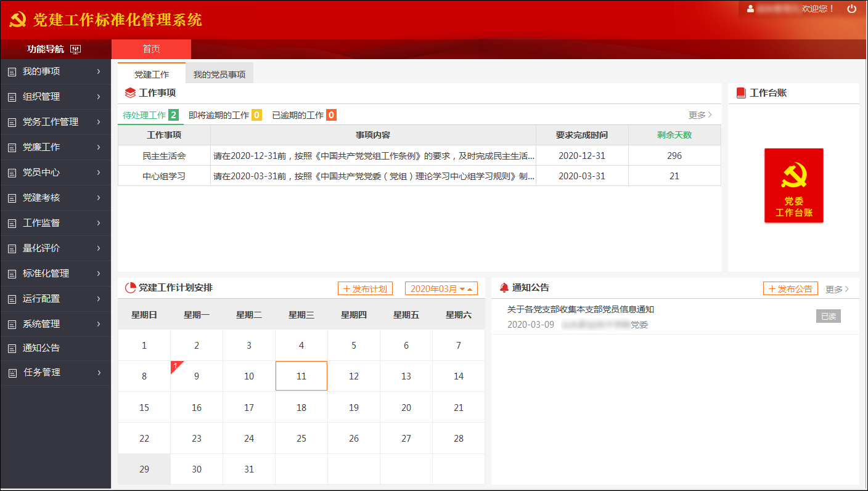Click the 剩余天数 column header
The width and height of the screenshot is (868, 491).
[674, 135]
